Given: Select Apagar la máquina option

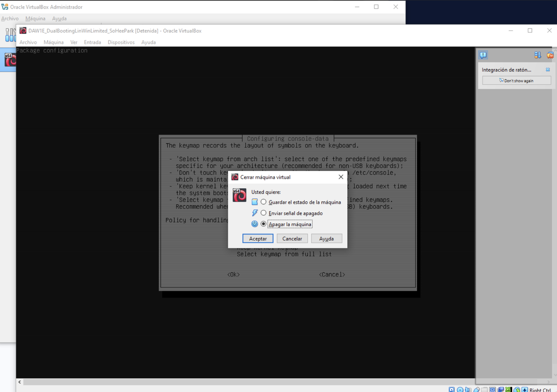Looking at the screenshot, I should pyautogui.click(x=264, y=224).
